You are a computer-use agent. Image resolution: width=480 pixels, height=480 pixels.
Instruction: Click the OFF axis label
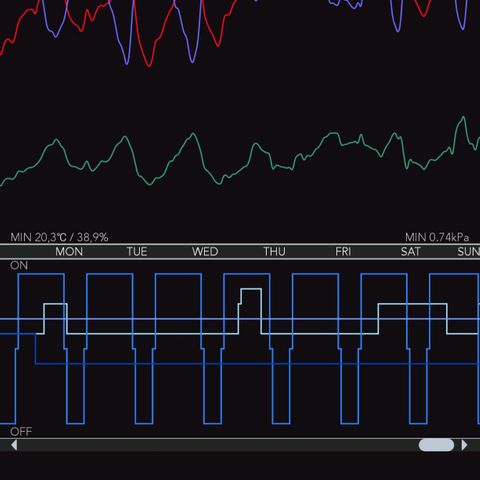(21, 432)
